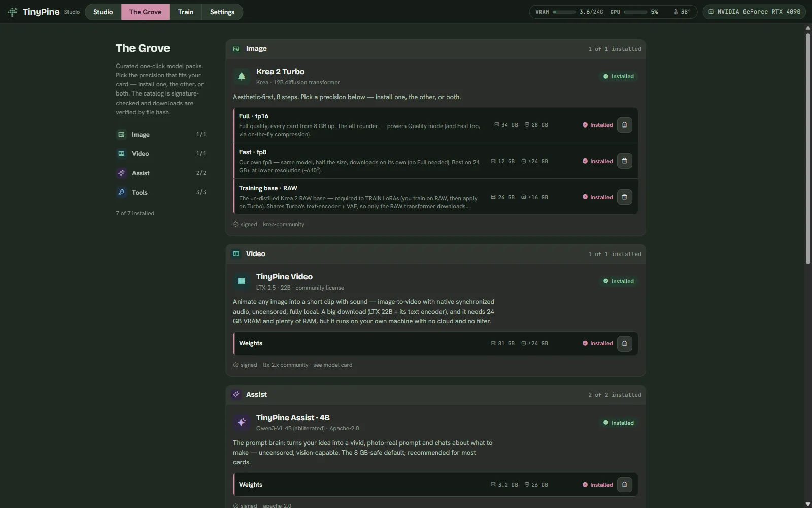Click the TinyPine Assist sparkle pack icon

coord(242,422)
